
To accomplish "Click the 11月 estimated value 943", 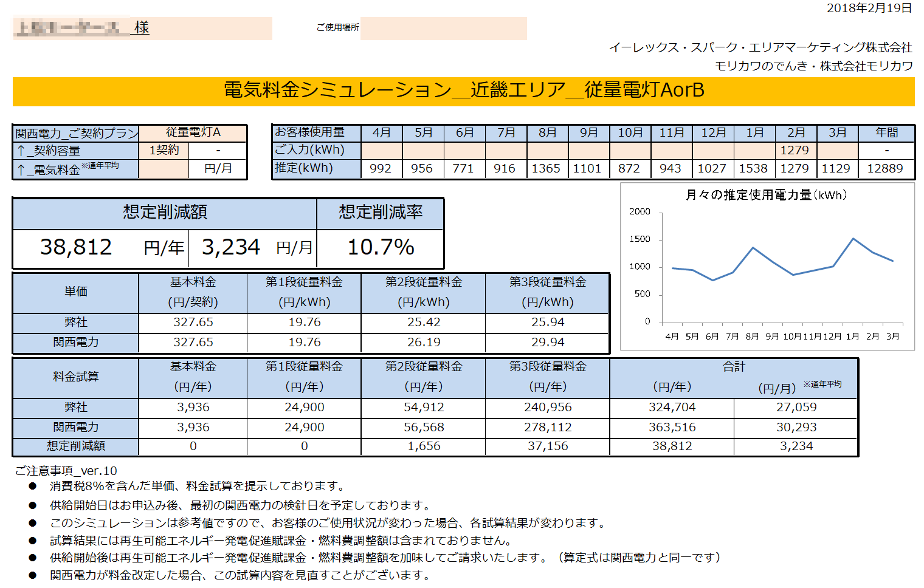I will [671, 168].
